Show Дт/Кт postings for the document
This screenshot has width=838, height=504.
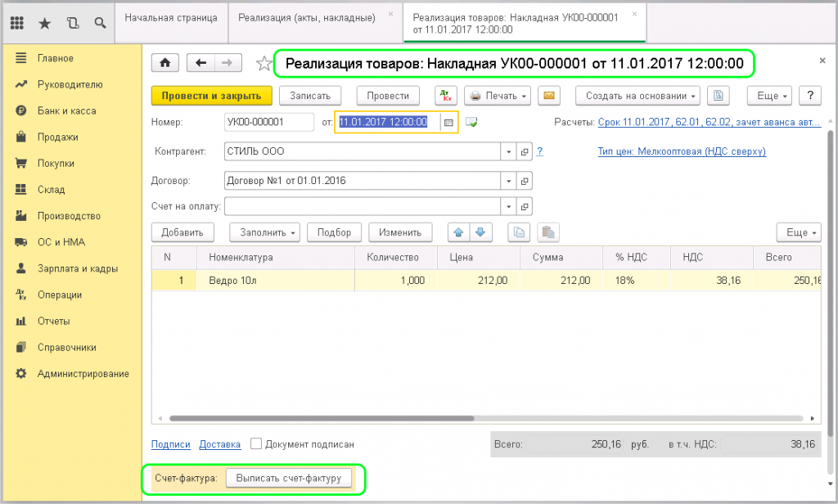click(445, 96)
